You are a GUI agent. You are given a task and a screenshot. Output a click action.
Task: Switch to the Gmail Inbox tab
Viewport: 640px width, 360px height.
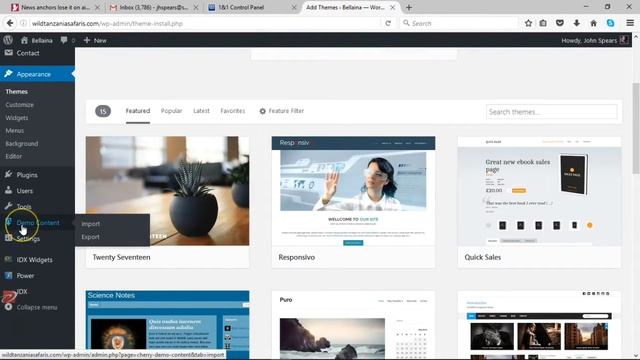(154, 7)
